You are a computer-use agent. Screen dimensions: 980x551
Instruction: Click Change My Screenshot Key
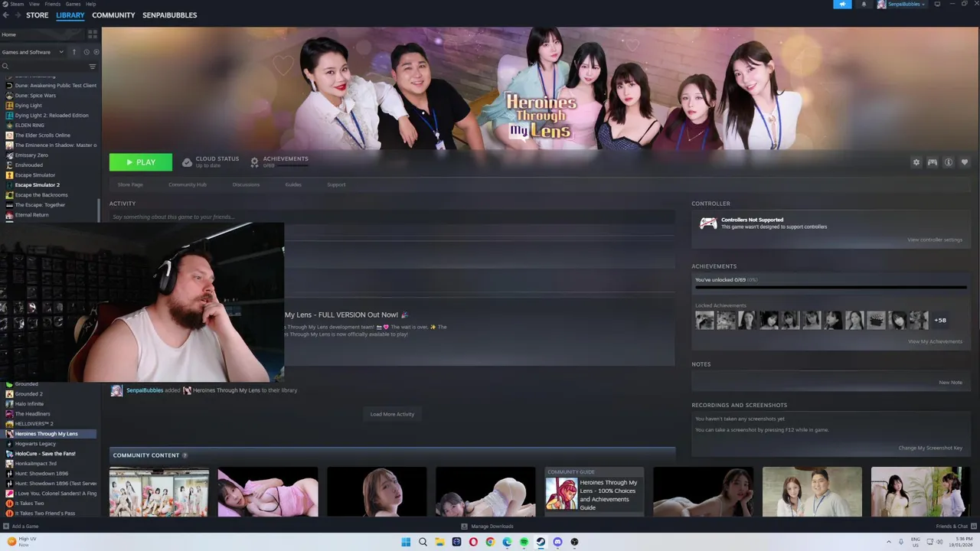coord(930,448)
